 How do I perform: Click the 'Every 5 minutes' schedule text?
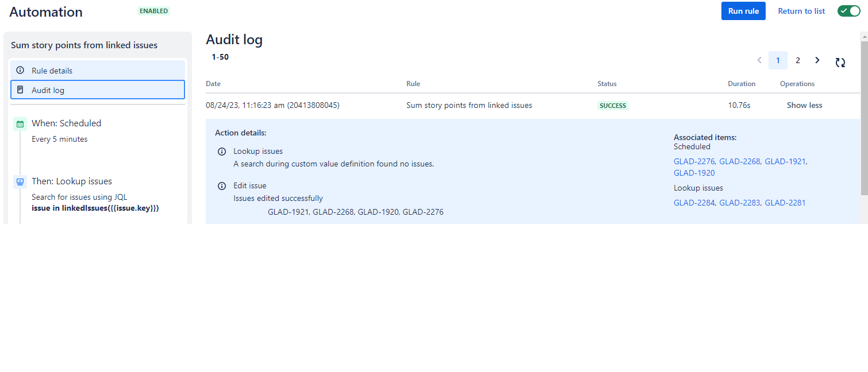pos(60,139)
